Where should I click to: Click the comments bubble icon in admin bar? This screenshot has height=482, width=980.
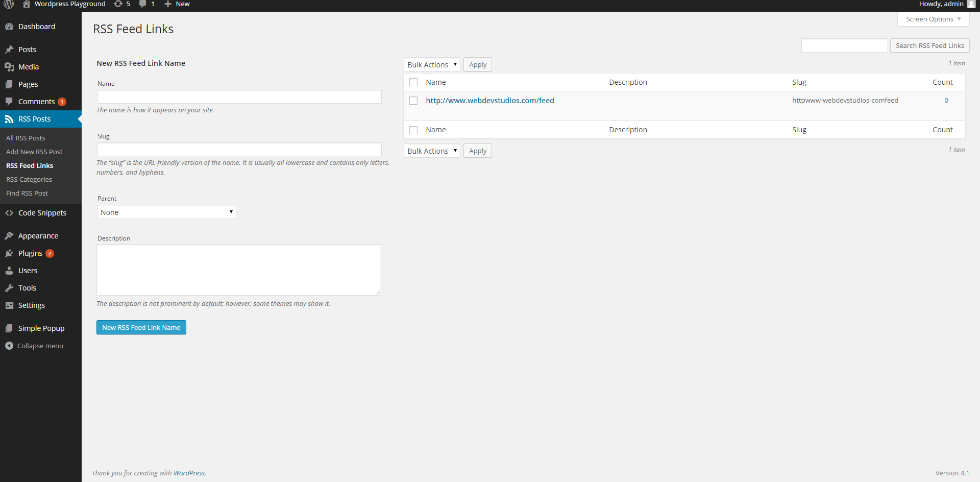click(x=143, y=4)
